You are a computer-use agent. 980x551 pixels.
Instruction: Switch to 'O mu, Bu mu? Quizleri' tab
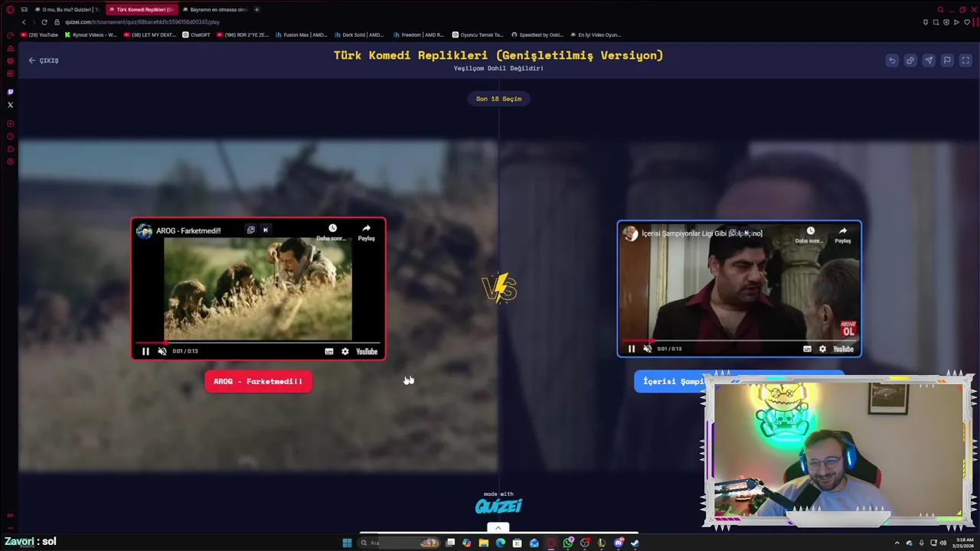pos(67,9)
